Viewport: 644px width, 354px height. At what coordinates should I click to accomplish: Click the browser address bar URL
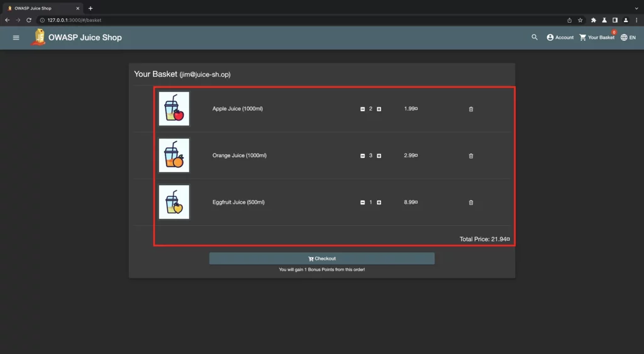[x=74, y=20]
